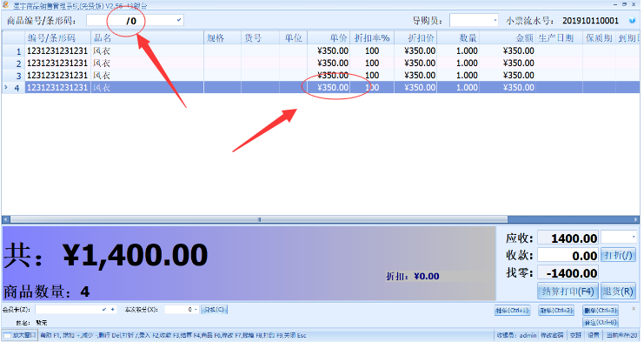Click the horizontal scrollbar right arrow

(x=636, y=219)
